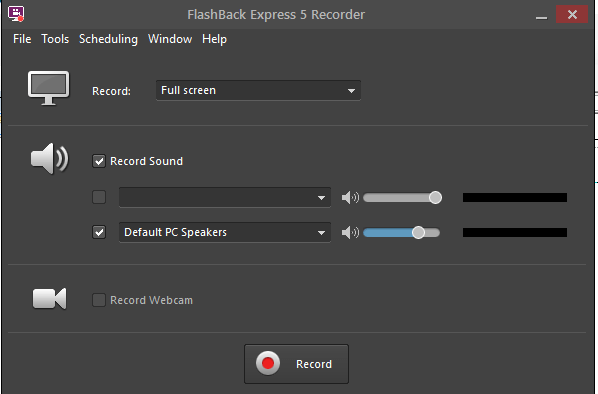598x394 pixels.
Task: Start recording with the Record button
Action: click(x=296, y=364)
